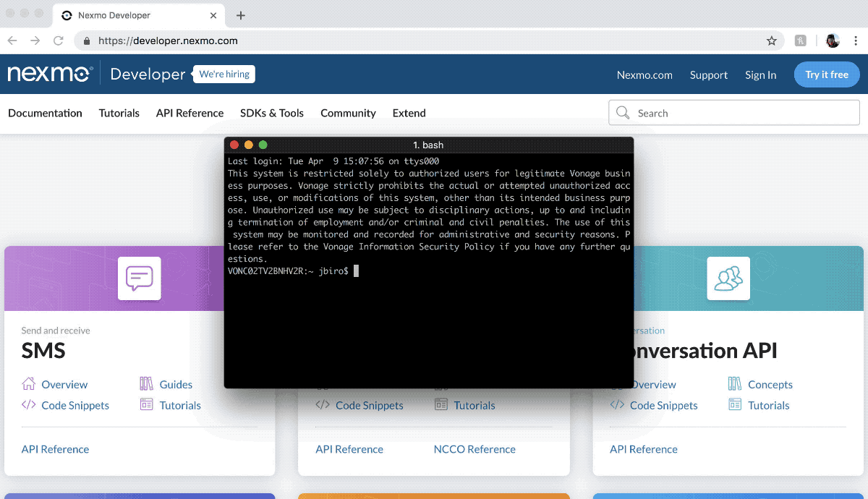This screenshot has width=868, height=499.
Task: Open API Reference in the nav bar
Action: [190, 113]
